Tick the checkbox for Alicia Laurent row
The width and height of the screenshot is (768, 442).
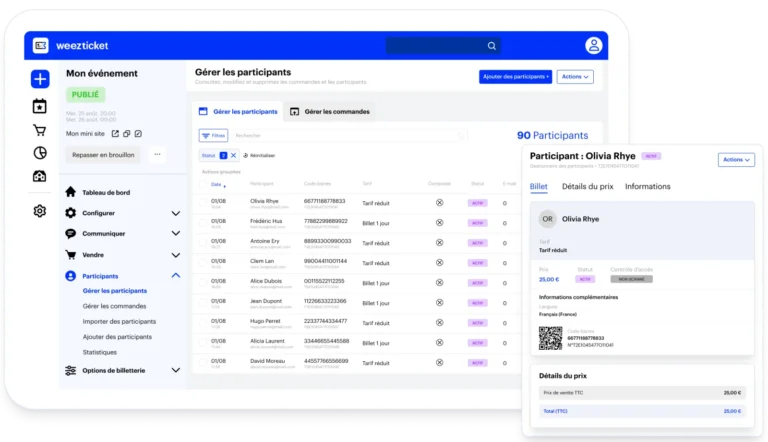point(202,343)
